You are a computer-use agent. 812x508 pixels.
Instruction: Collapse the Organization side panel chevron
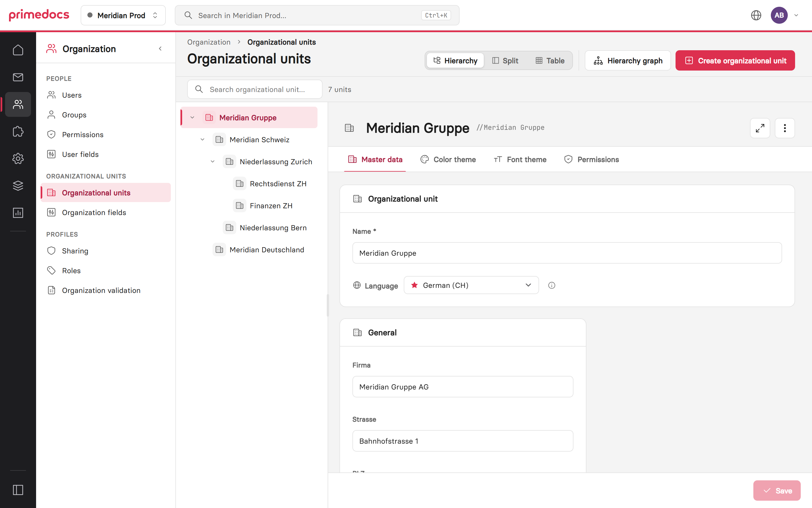click(x=160, y=49)
